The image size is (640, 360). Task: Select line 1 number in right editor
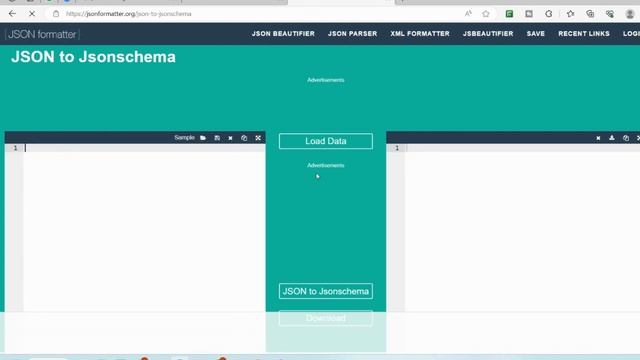tap(397, 148)
